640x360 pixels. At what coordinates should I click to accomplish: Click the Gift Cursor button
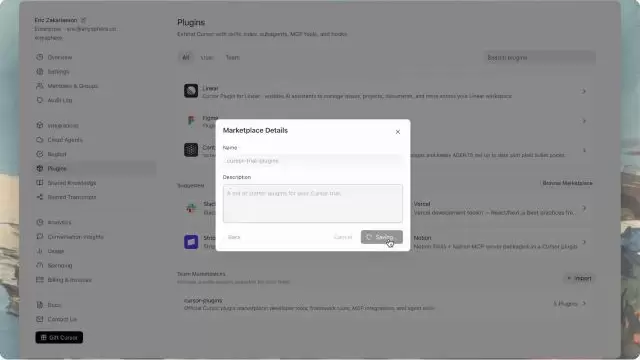tap(59, 338)
